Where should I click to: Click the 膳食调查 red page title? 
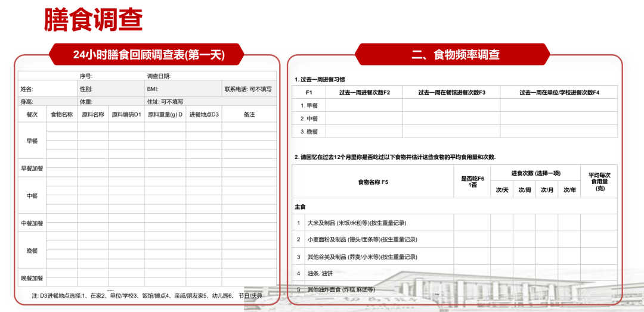click(93, 19)
